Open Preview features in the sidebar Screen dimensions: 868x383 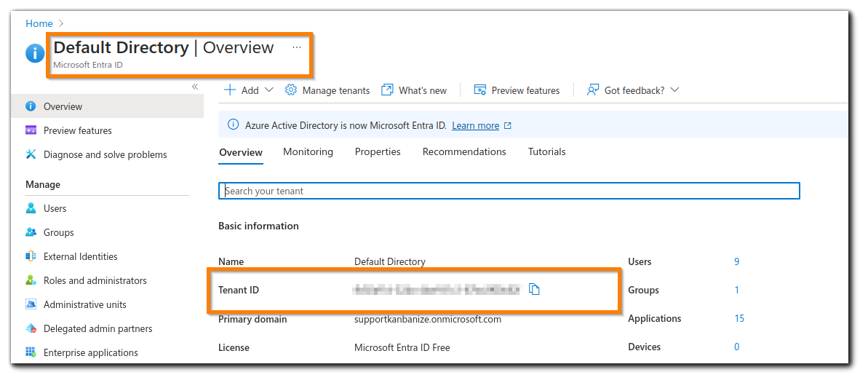tap(78, 130)
